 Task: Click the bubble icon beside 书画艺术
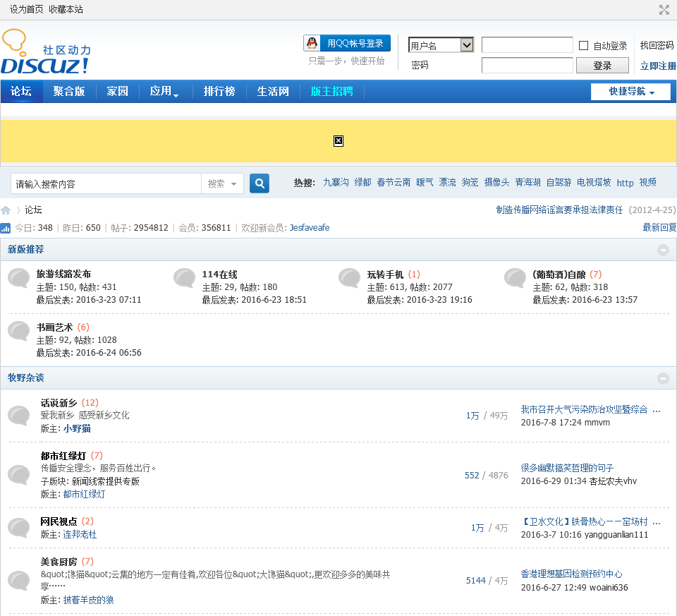tap(19, 331)
